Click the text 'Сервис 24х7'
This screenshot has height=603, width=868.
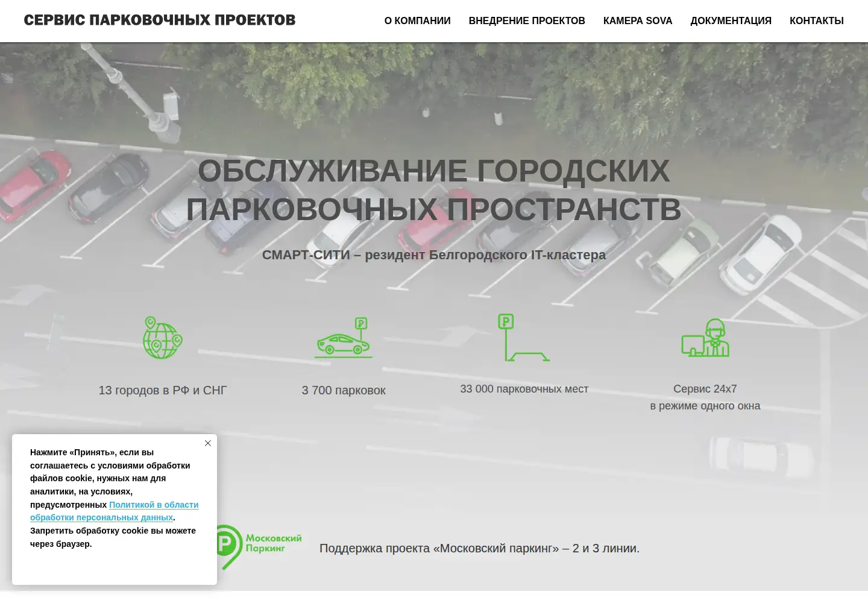pos(705,389)
